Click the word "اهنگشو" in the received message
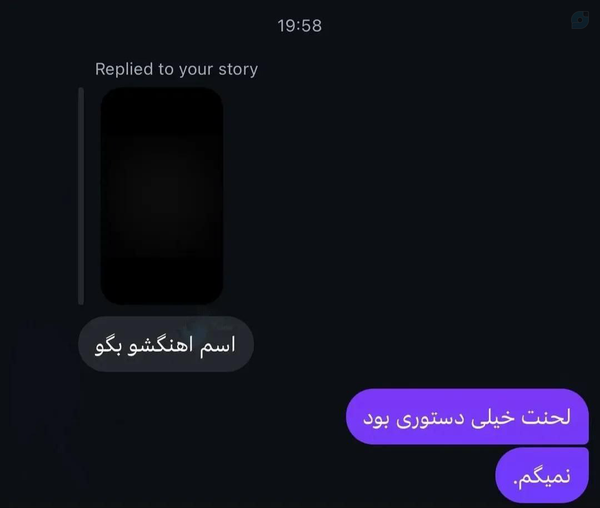Viewport: 600px width, 508px height. pyautogui.click(x=160, y=345)
